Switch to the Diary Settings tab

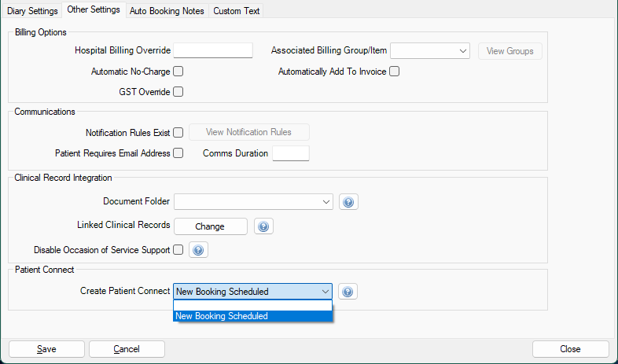(32, 11)
